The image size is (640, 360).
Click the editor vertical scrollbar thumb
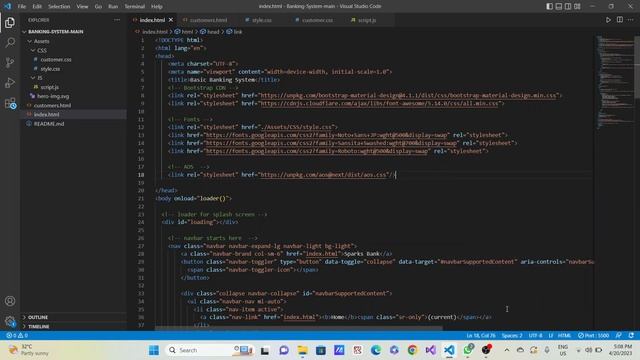coord(637,67)
